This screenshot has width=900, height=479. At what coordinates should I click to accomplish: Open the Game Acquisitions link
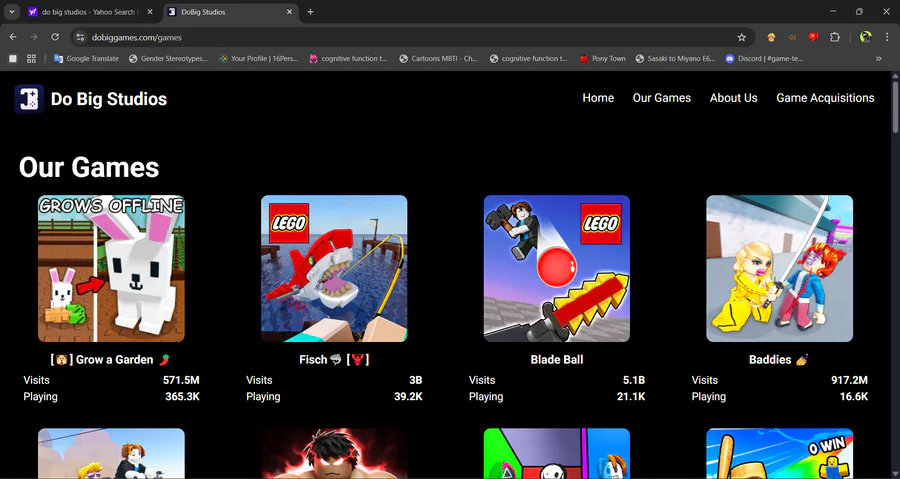pos(825,98)
